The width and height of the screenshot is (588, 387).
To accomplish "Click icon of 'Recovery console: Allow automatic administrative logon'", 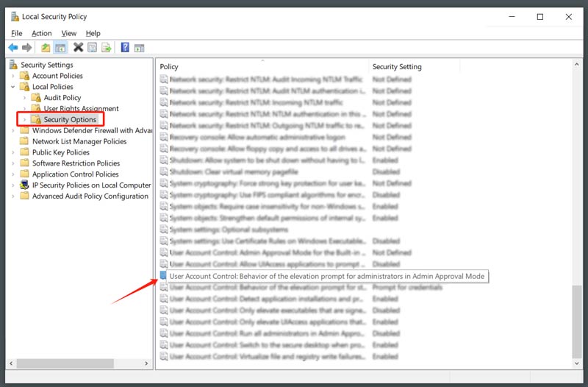I will coord(164,137).
